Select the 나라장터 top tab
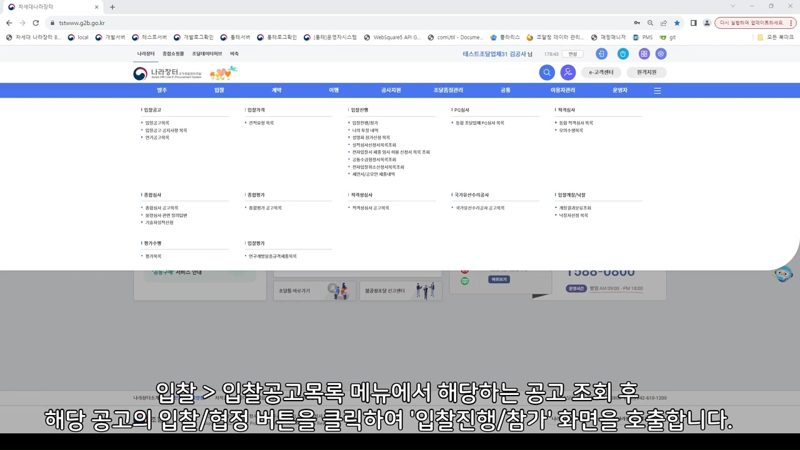Viewport: 800px width, 450px height. pyautogui.click(x=145, y=54)
